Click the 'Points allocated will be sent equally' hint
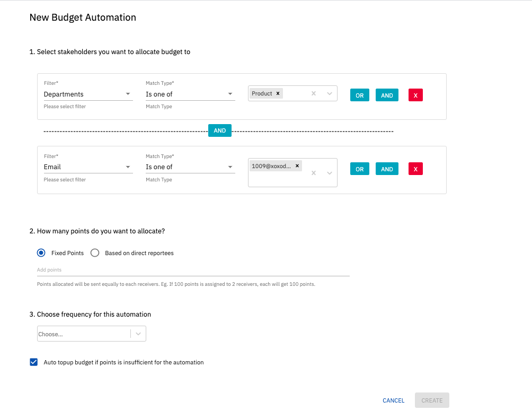Viewport: 532px width, 419px height. pos(176,284)
